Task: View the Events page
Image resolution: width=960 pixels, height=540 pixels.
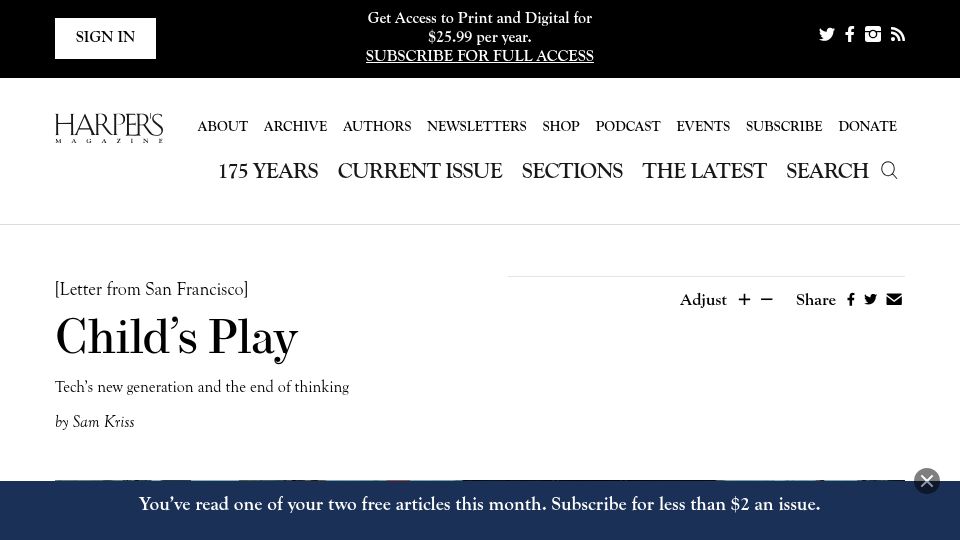Action: (x=703, y=126)
